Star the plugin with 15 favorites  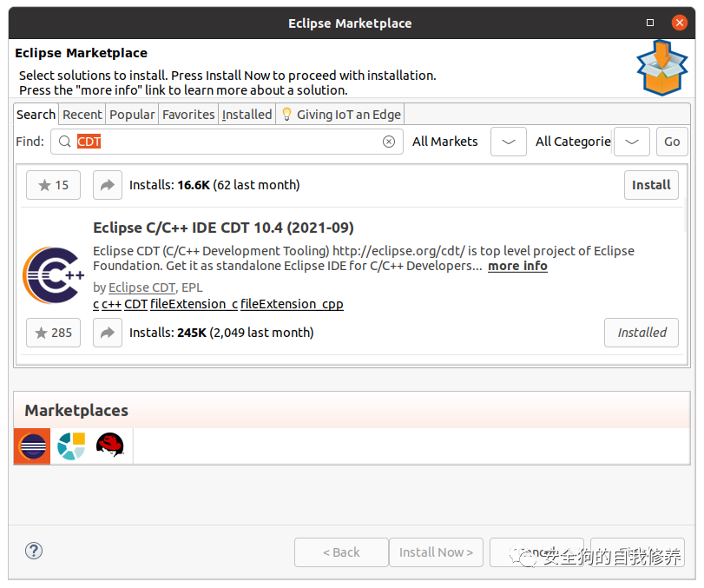53,185
